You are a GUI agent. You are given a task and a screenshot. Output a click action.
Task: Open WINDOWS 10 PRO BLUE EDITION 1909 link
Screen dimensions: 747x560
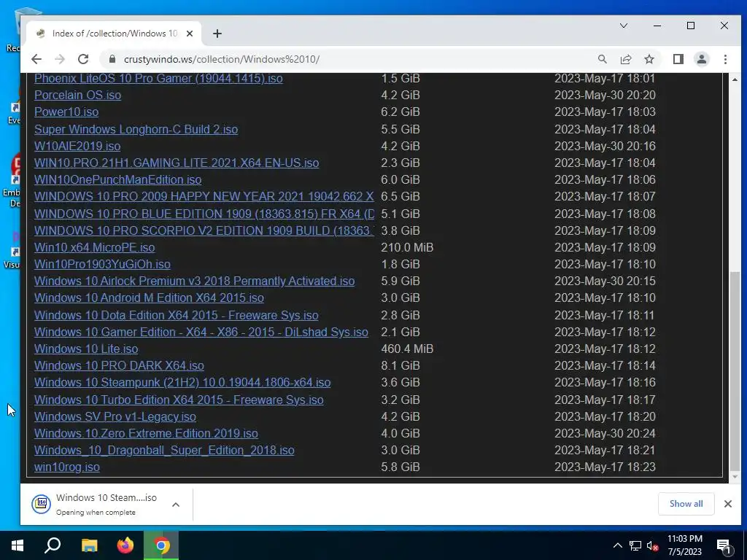(204, 214)
